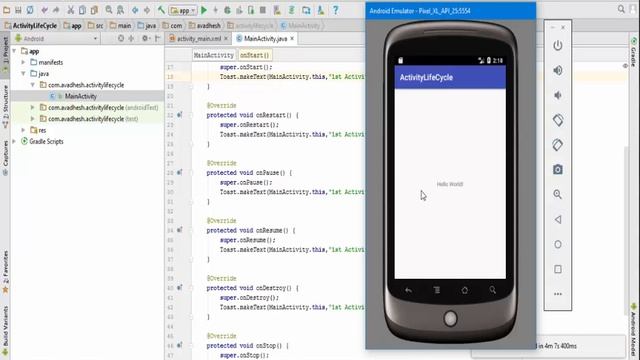Click the Paste icon in toolbar
Viewport: 640px width, 360px height.
pos(94,10)
